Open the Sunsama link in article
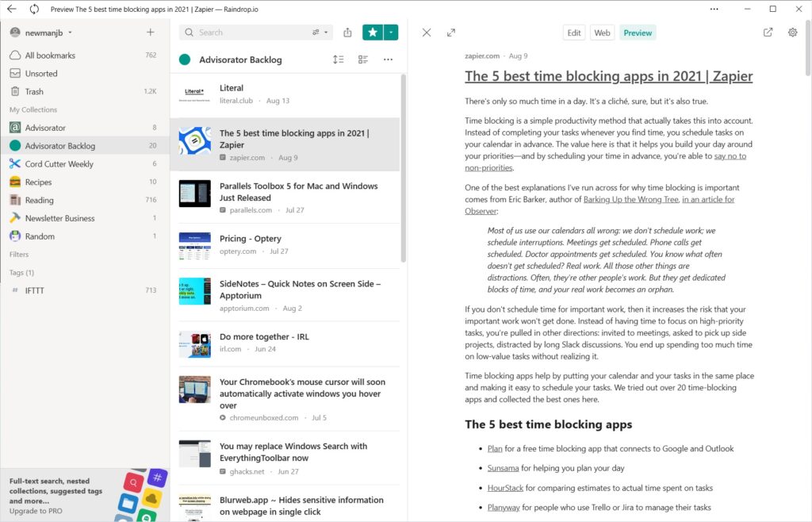 tap(503, 468)
